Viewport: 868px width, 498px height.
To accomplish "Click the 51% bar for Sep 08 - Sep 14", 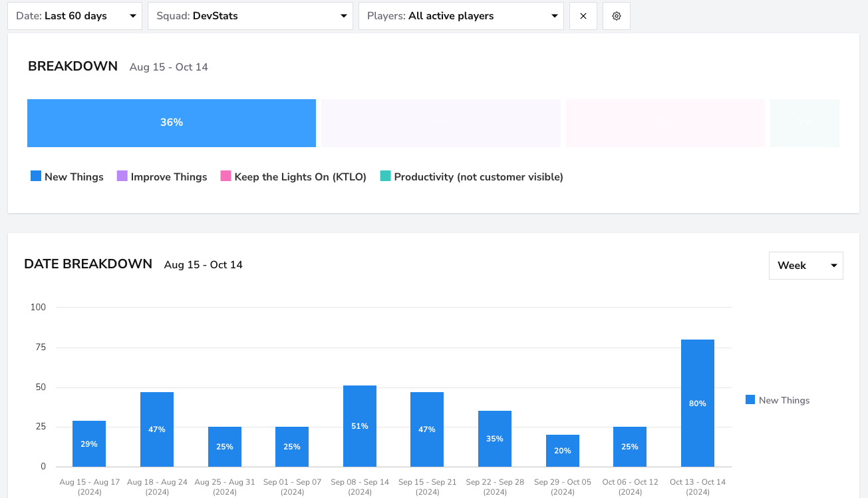I will click(360, 426).
